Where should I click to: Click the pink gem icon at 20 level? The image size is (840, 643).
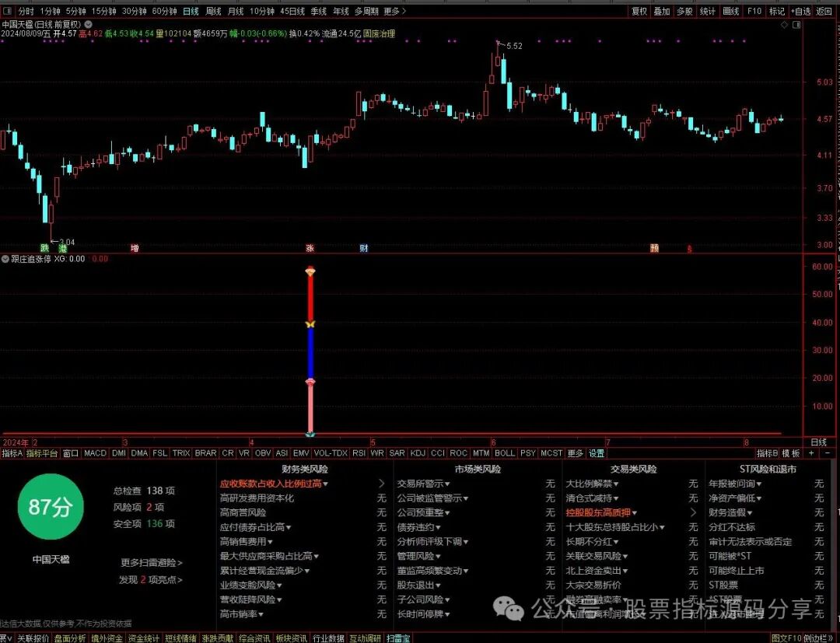point(310,382)
